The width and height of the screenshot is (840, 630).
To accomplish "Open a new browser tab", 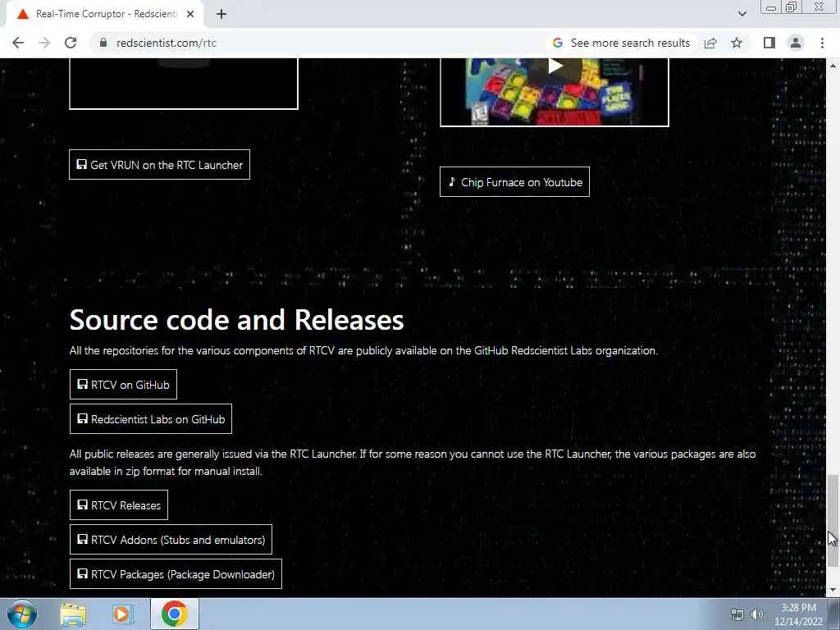I will (x=221, y=14).
